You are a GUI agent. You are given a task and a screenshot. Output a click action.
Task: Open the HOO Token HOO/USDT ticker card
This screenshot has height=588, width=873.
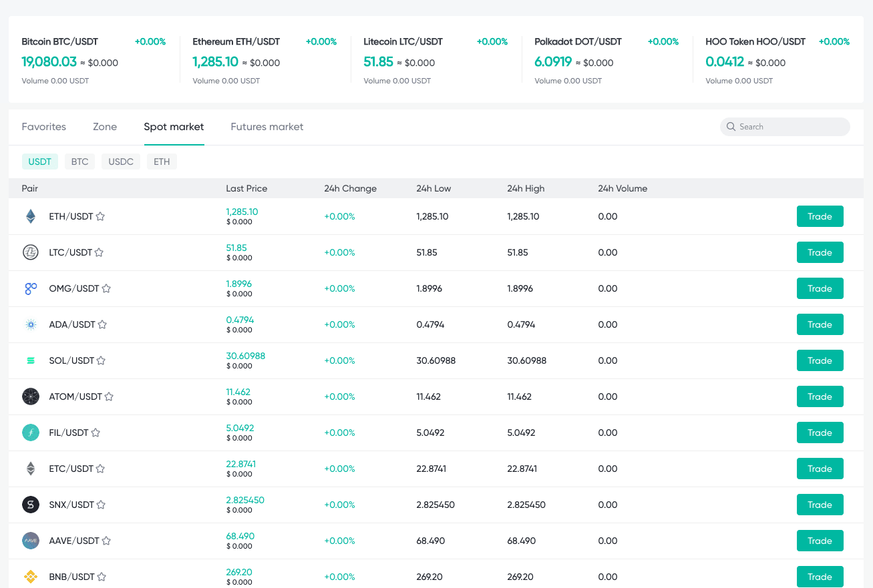tap(778, 60)
